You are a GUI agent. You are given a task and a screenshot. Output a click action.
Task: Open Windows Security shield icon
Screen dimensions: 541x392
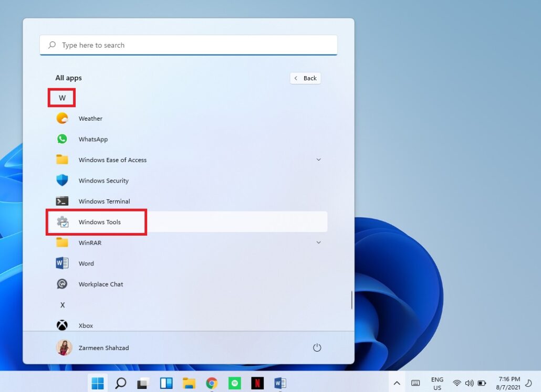pos(62,181)
